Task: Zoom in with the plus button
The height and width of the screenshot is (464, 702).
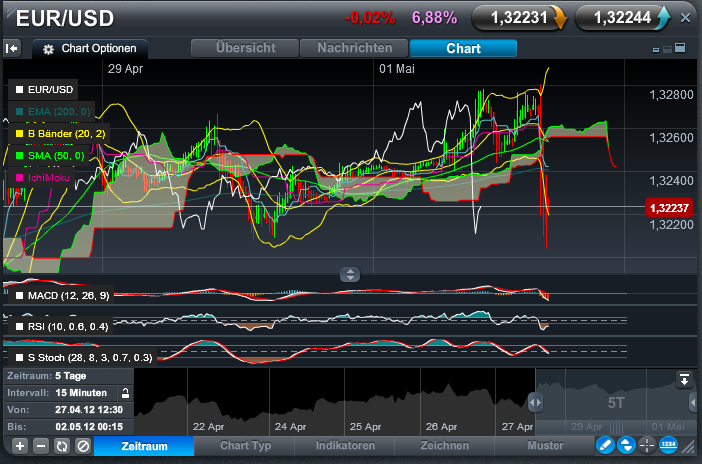Action: (20, 446)
